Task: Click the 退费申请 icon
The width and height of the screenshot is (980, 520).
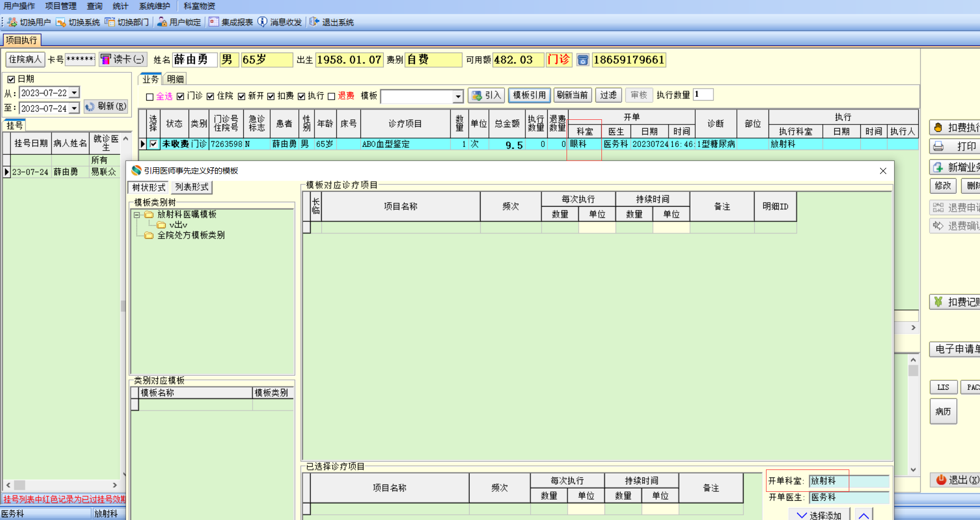Action: click(x=938, y=207)
